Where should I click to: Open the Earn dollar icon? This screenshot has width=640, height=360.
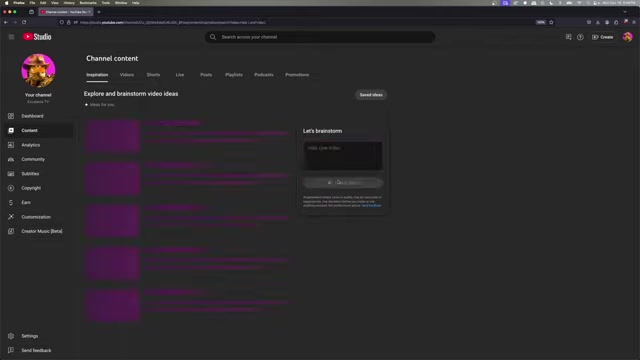[11, 202]
